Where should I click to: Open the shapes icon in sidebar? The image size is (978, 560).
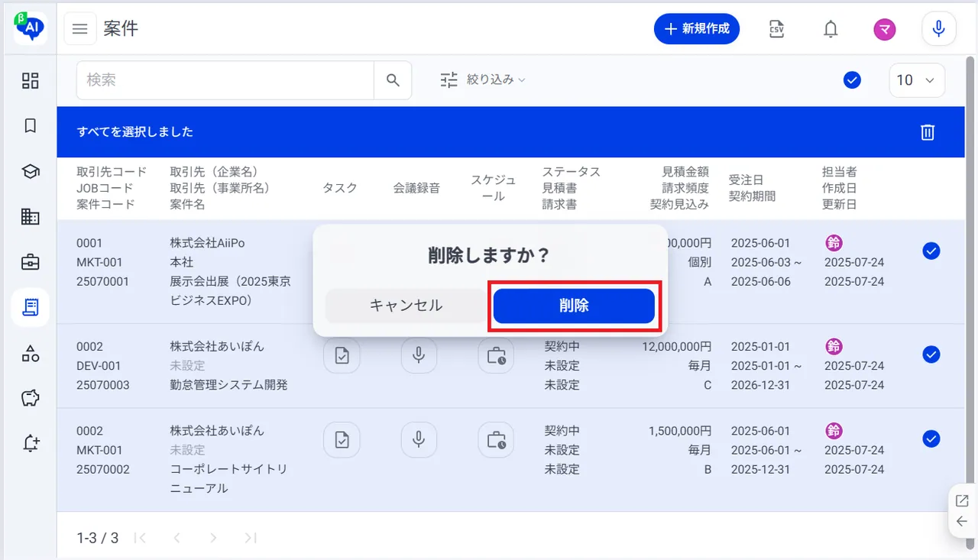click(31, 353)
